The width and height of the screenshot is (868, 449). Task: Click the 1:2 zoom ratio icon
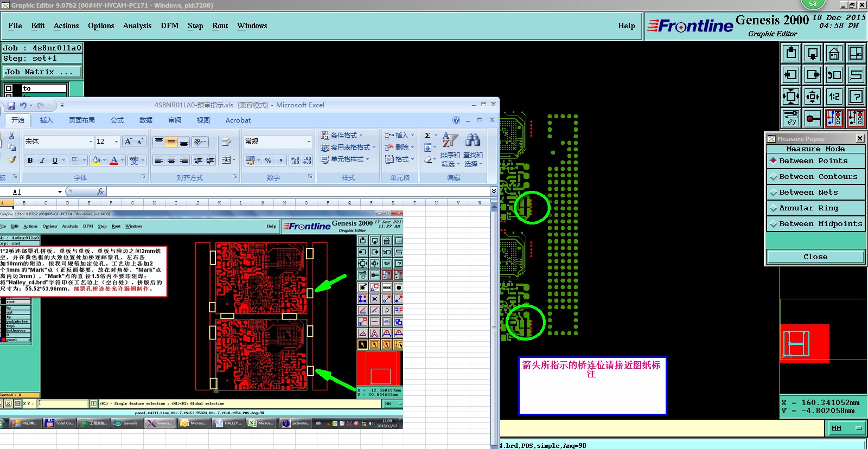pyautogui.click(x=834, y=97)
